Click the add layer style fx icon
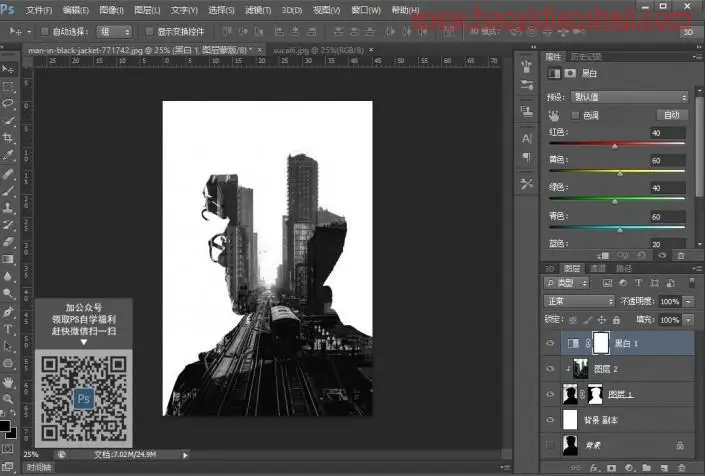Viewport: 705px width, 476px height. (595, 468)
